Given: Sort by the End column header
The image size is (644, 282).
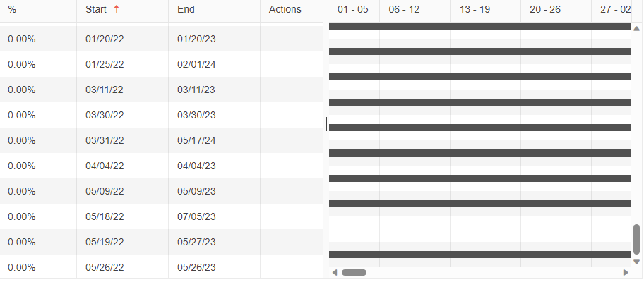Looking at the screenshot, I should pos(186,9).
